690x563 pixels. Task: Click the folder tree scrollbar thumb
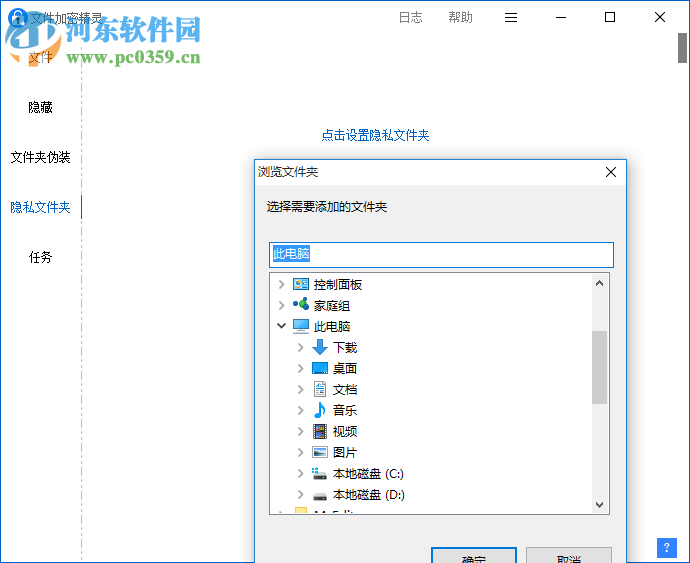pos(599,367)
